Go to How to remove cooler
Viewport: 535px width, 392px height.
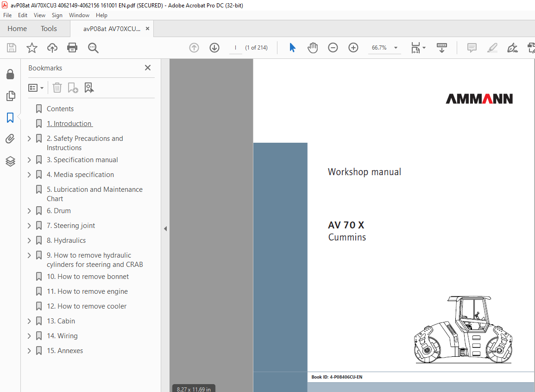pyautogui.click(x=87, y=306)
